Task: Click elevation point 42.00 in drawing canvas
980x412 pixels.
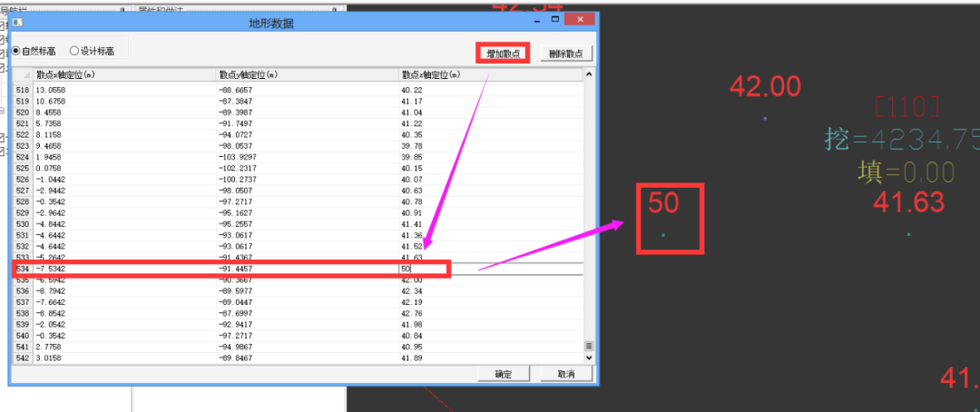Action: [x=765, y=86]
